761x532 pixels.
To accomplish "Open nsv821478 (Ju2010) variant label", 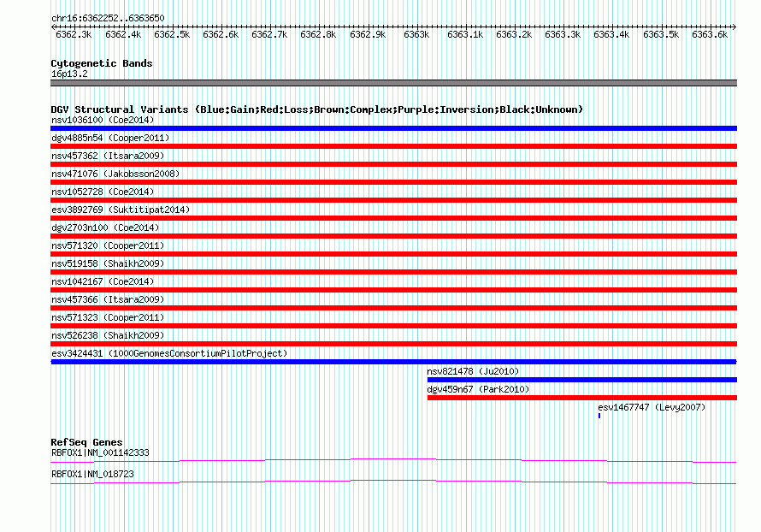I will tap(473, 371).
